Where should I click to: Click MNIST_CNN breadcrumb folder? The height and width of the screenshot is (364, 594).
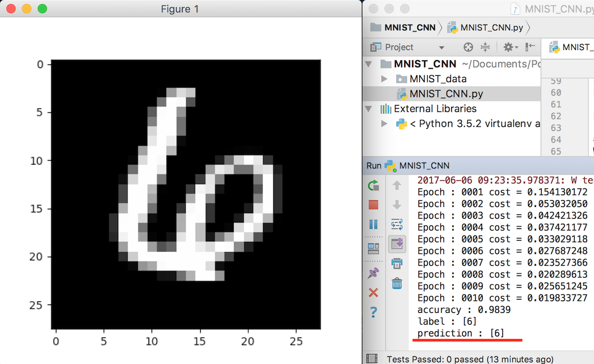click(403, 28)
